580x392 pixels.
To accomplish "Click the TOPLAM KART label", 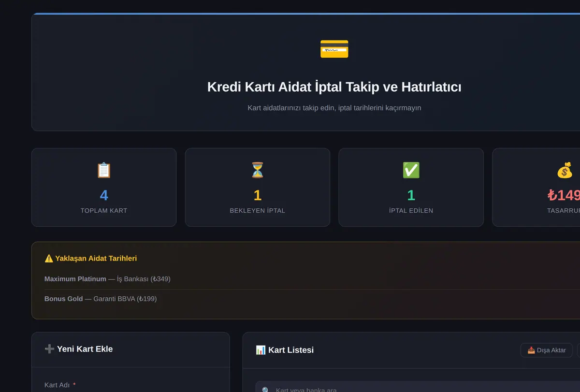I will (x=104, y=211).
